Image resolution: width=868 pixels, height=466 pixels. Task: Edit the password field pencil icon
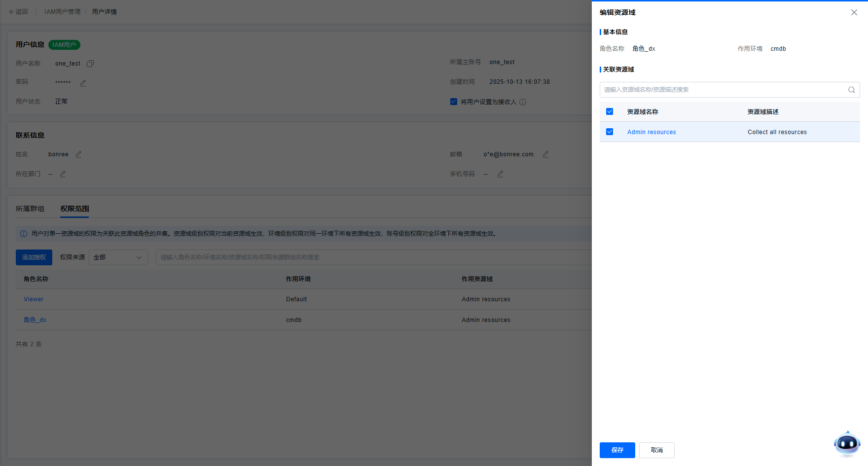[83, 83]
